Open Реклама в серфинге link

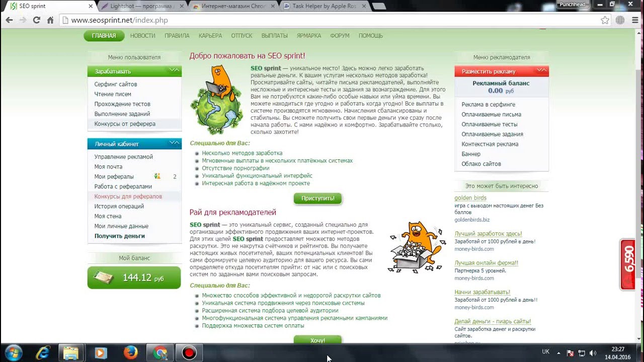(x=489, y=105)
